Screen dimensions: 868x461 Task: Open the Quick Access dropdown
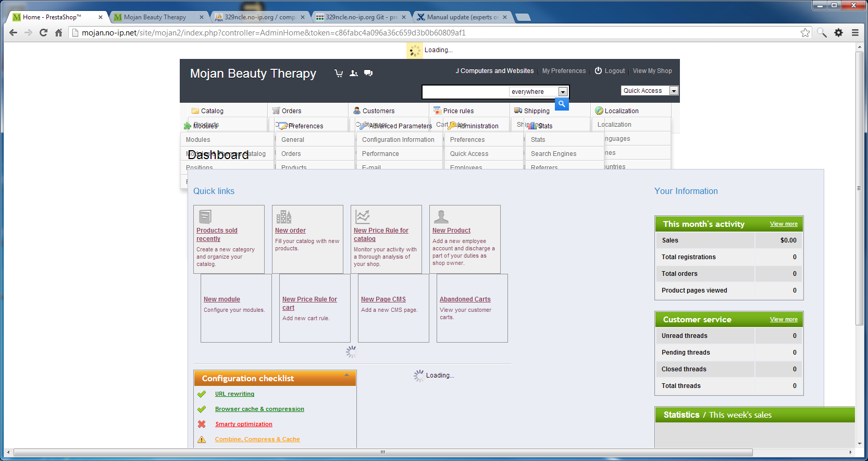point(650,91)
